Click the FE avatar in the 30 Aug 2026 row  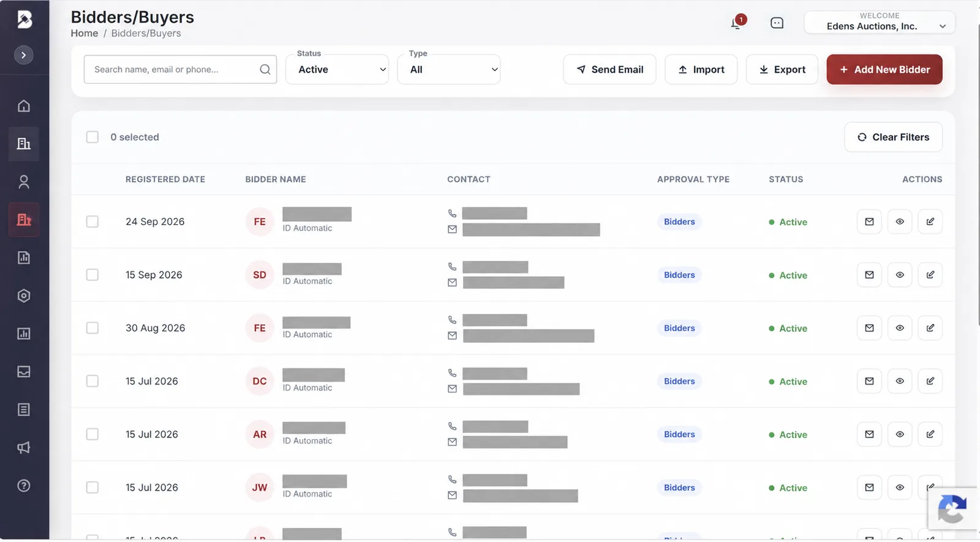pos(260,328)
